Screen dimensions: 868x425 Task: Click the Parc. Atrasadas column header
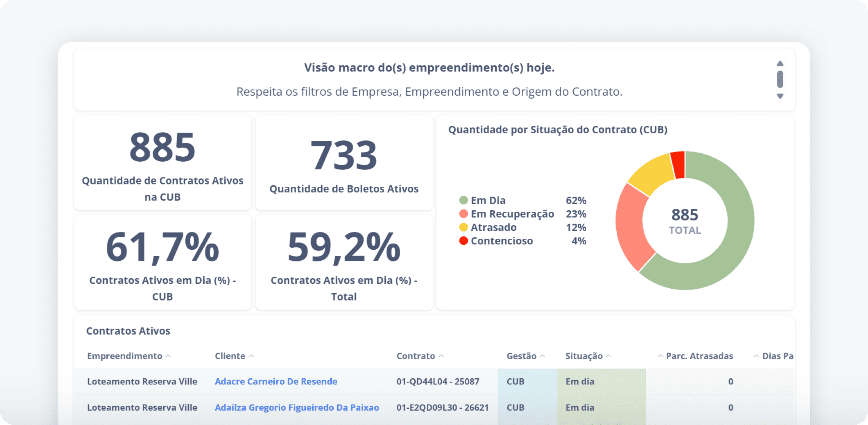coord(699,356)
